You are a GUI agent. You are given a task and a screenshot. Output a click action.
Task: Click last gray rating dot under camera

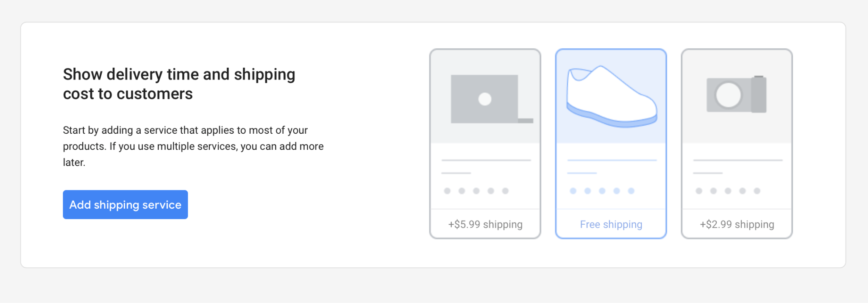(x=757, y=191)
